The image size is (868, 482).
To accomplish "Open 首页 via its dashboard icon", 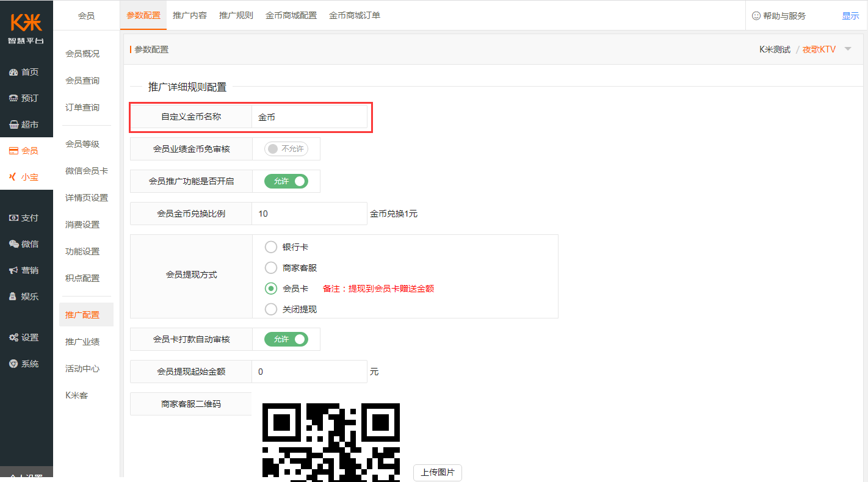I will pyautogui.click(x=13, y=72).
